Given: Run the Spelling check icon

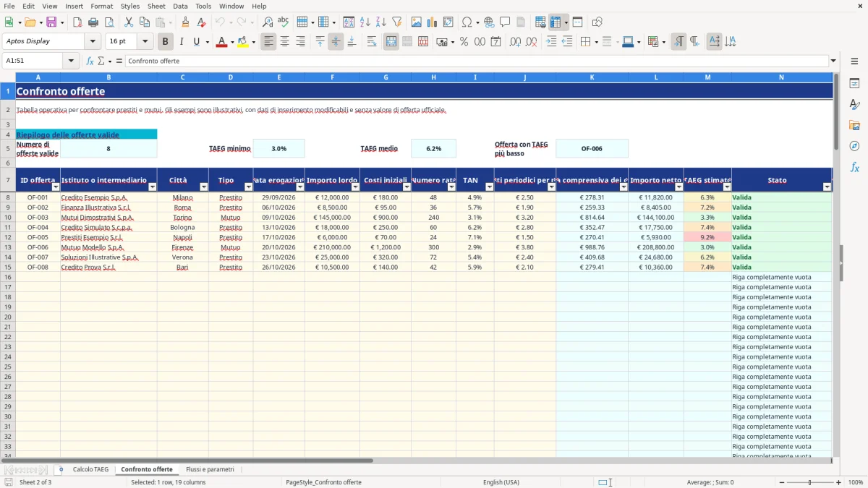Looking at the screenshot, I should (x=284, y=22).
